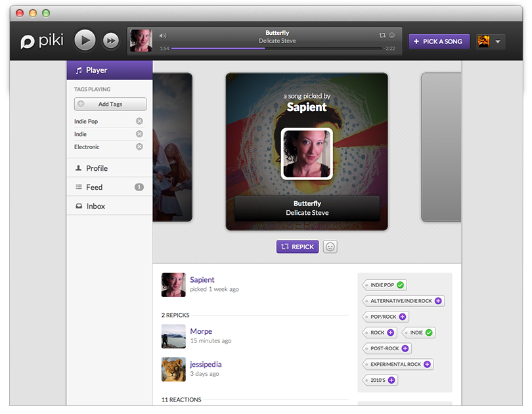Open reactions with smiley button beside Repick
The height and width of the screenshot is (414, 532).
(x=330, y=247)
